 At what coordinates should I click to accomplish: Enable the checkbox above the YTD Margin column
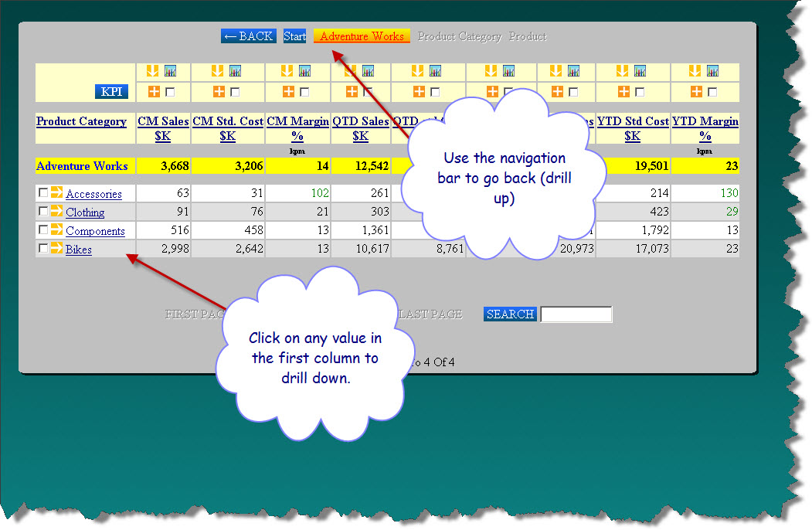click(712, 92)
